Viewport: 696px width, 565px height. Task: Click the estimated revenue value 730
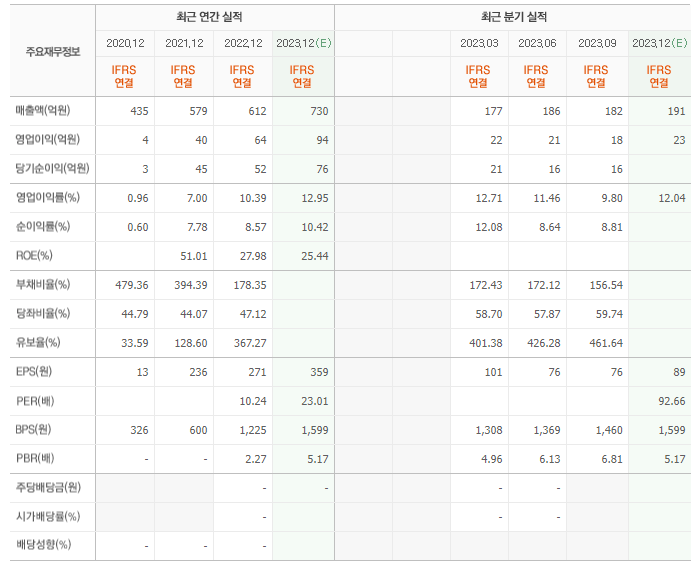(x=320, y=111)
